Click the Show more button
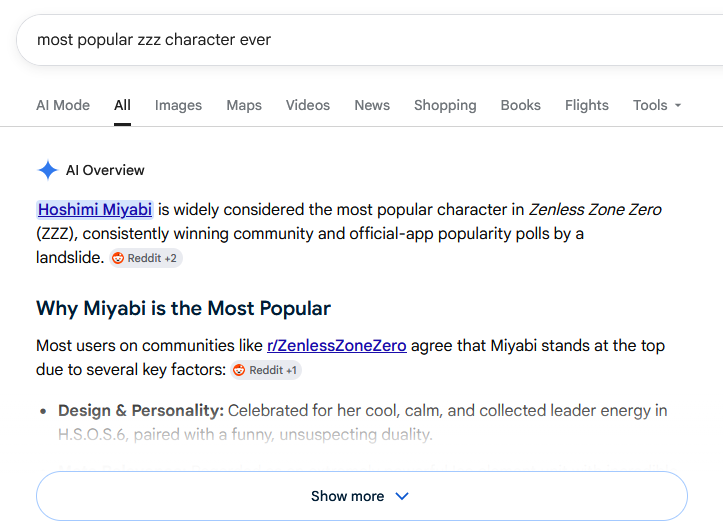The height and width of the screenshot is (532, 723). tap(362, 496)
